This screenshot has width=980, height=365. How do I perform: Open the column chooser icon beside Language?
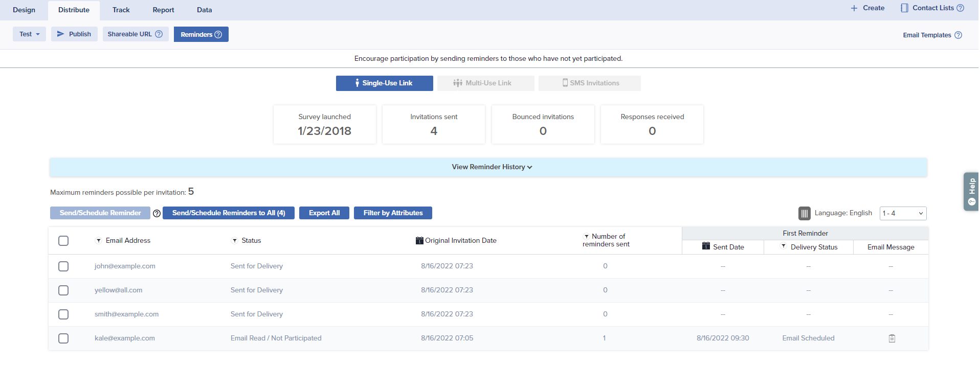click(804, 213)
